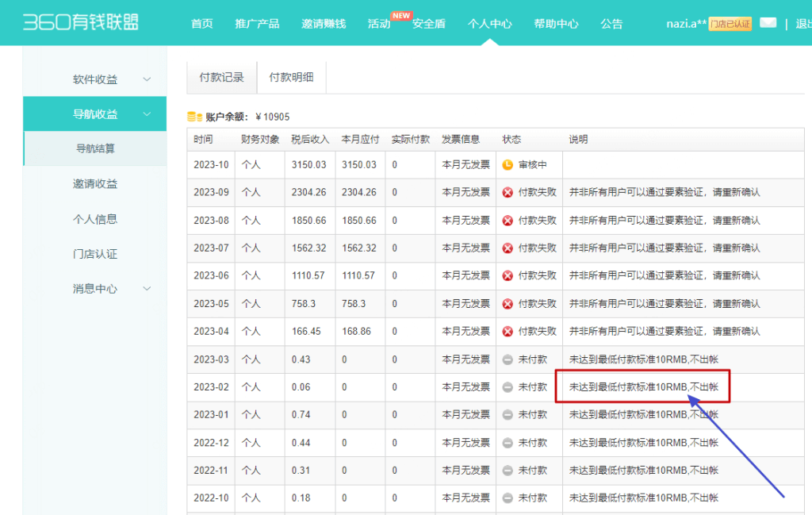Click the 门店已认证 badge
The height and width of the screenshot is (515, 812).
[x=730, y=24]
